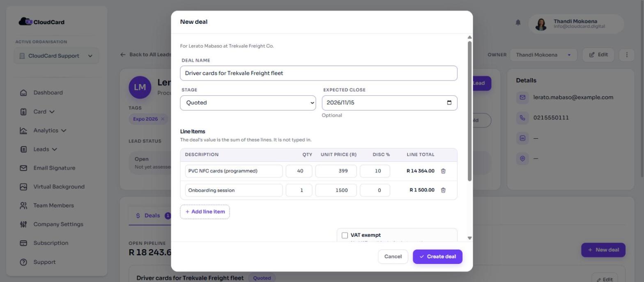This screenshot has height=282, width=644.
Task: Open the Stage dropdown showing Quoted
Action: pyautogui.click(x=248, y=103)
